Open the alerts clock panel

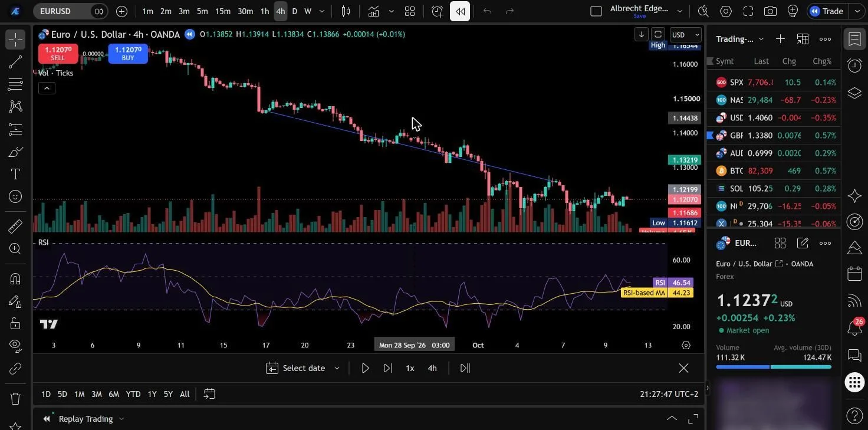(854, 65)
